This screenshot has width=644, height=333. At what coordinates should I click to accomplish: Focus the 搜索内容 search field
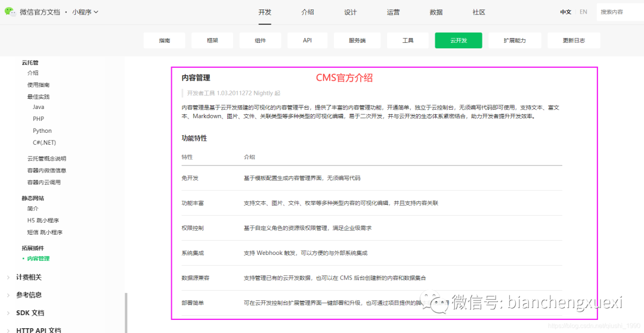pyautogui.click(x=620, y=12)
